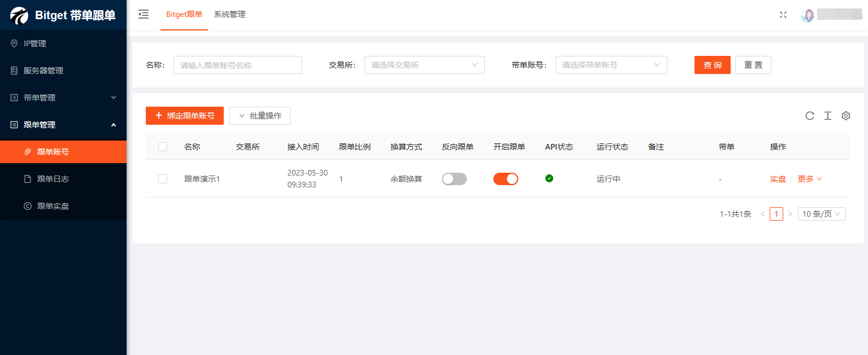
Task: Turn off 开启跟单 switch for 跟单演示1
Action: pos(506,179)
